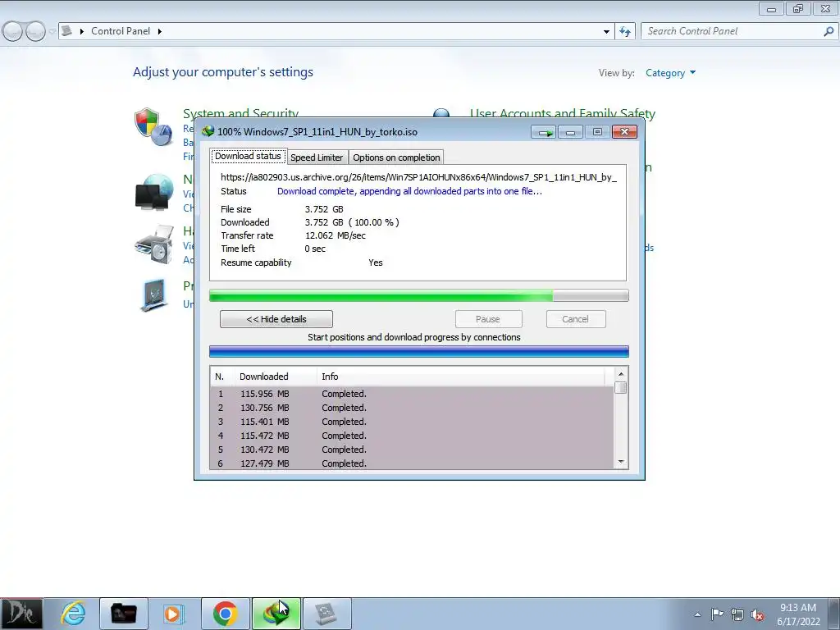Expand the arrow after Control Panel breadcrumb

point(160,32)
